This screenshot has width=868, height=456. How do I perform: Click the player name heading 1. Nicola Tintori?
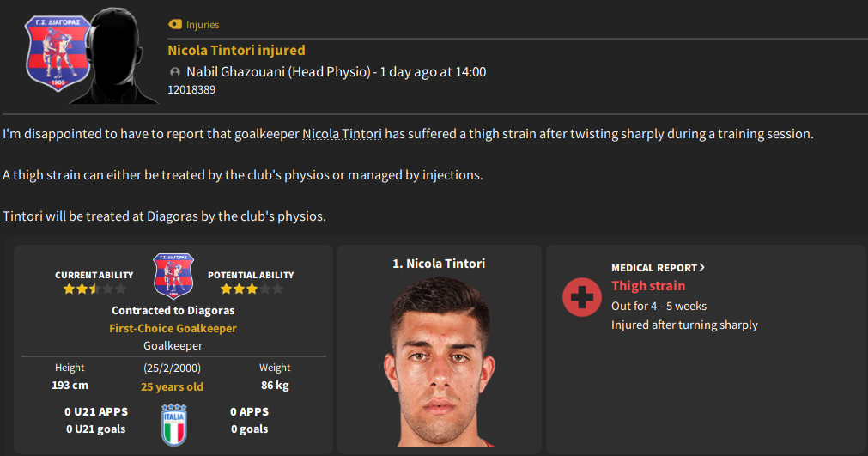click(439, 264)
